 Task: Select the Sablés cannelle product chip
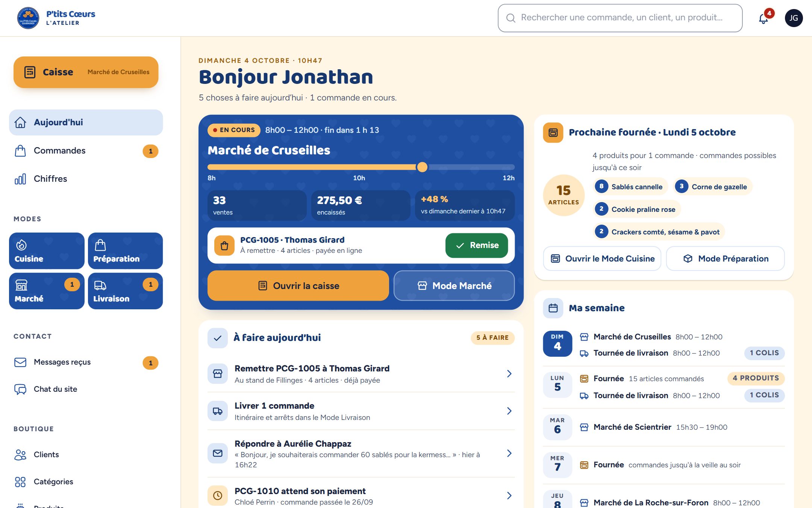[630, 187]
